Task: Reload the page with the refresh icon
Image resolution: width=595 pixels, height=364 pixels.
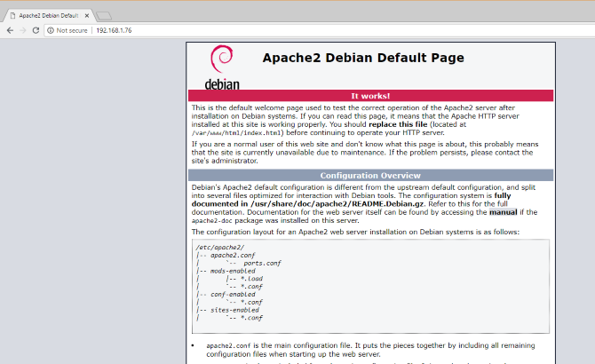Action: 36,30
